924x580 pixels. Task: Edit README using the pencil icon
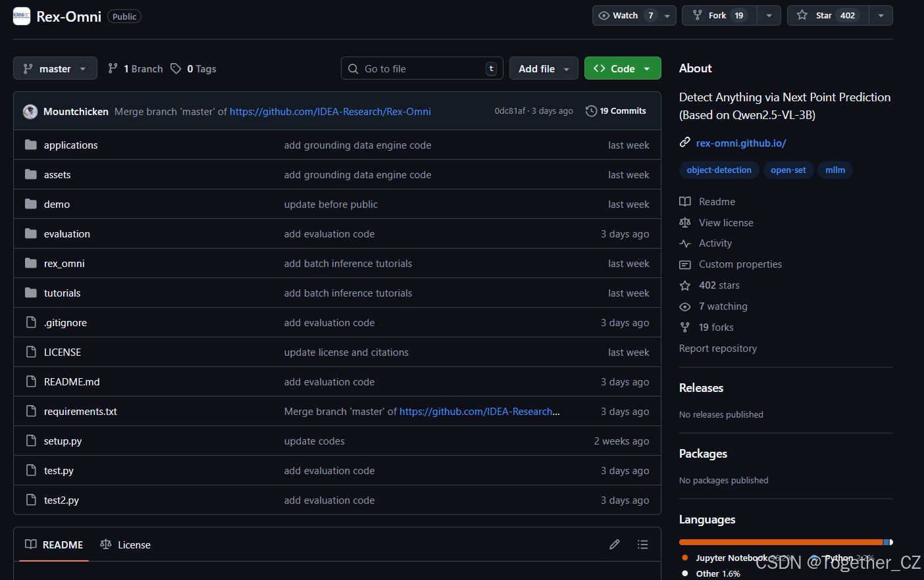click(x=615, y=544)
